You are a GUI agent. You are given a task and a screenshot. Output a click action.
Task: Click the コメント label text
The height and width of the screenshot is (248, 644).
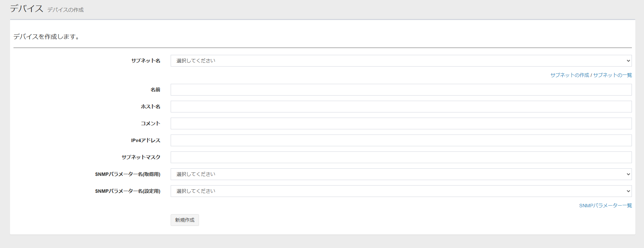pyautogui.click(x=150, y=123)
